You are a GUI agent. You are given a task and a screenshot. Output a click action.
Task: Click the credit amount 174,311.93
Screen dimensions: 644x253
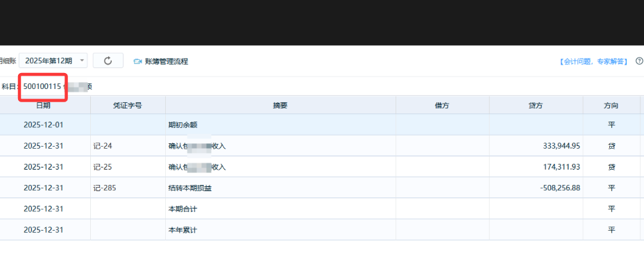pos(561,167)
